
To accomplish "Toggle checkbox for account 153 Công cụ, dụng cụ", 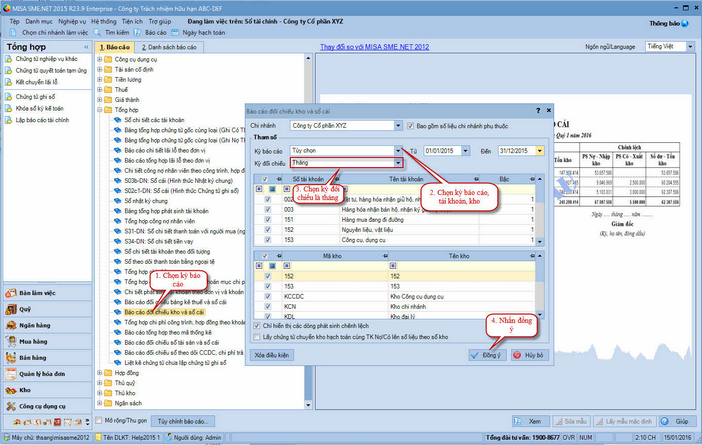I will coord(268,240).
